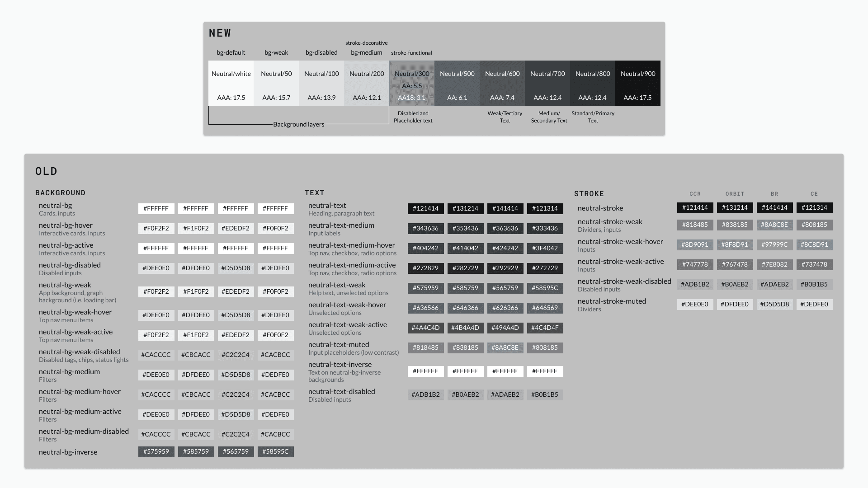The height and width of the screenshot is (488, 868).
Task: Click #DEE0E0 chip in neutral-stroke-muted row
Action: click(695, 305)
